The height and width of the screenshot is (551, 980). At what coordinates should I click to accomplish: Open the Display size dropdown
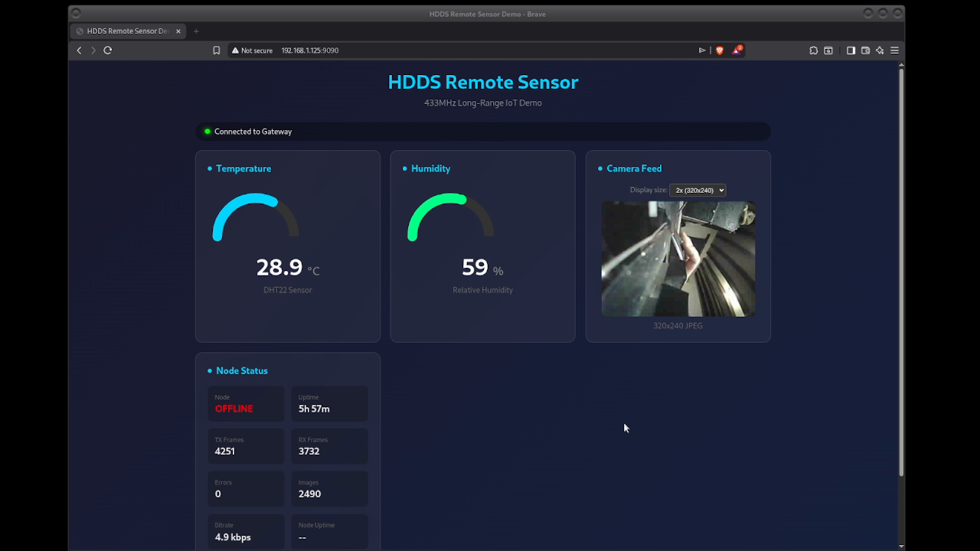(697, 190)
